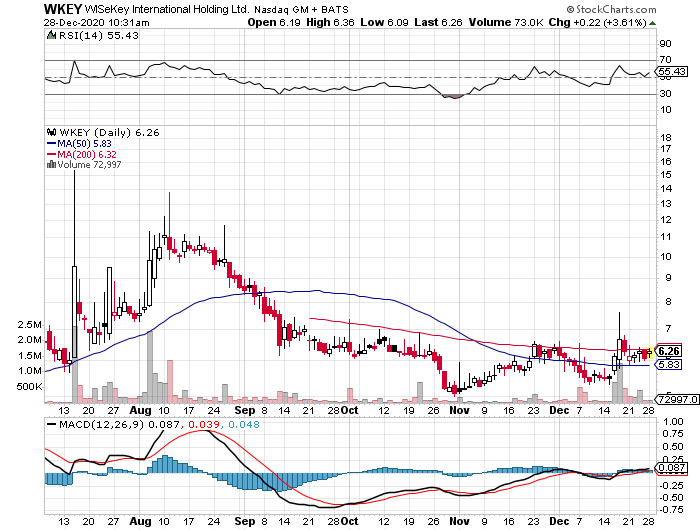Click the 0.75 label on MACD axis
Viewport: 700px width, 530px height.
[674, 434]
